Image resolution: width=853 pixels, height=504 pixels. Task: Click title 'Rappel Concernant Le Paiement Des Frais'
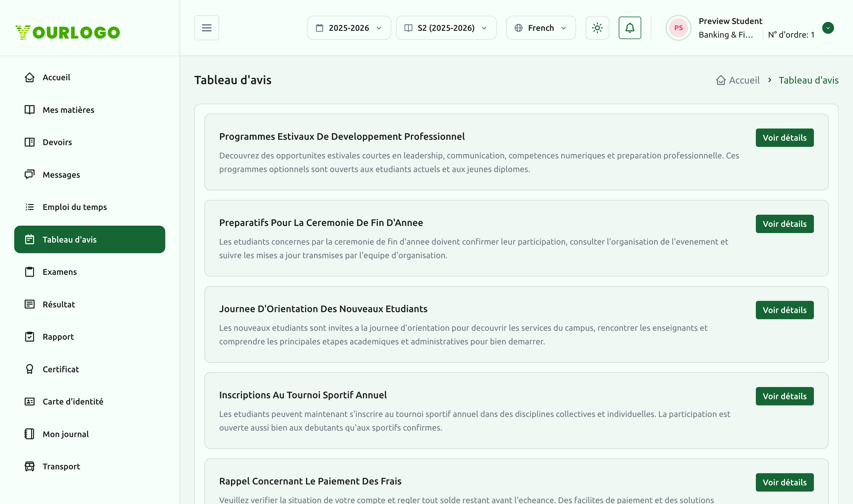coord(310,481)
